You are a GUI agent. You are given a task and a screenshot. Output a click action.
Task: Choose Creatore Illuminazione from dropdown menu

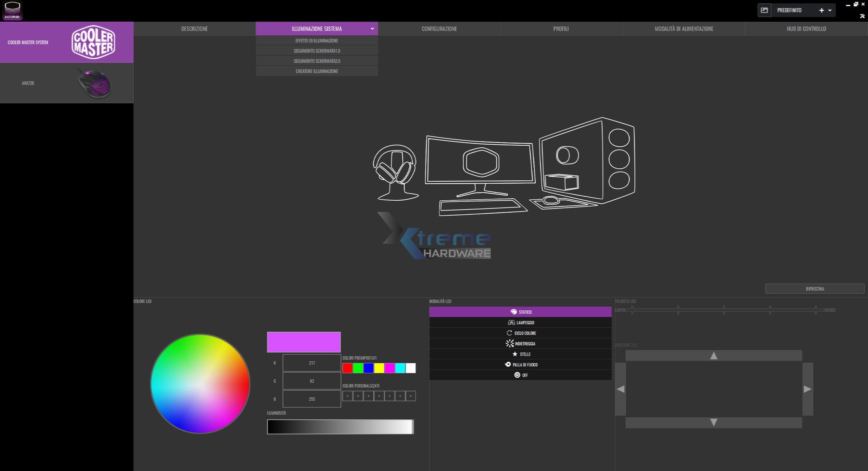(x=316, y=71)
